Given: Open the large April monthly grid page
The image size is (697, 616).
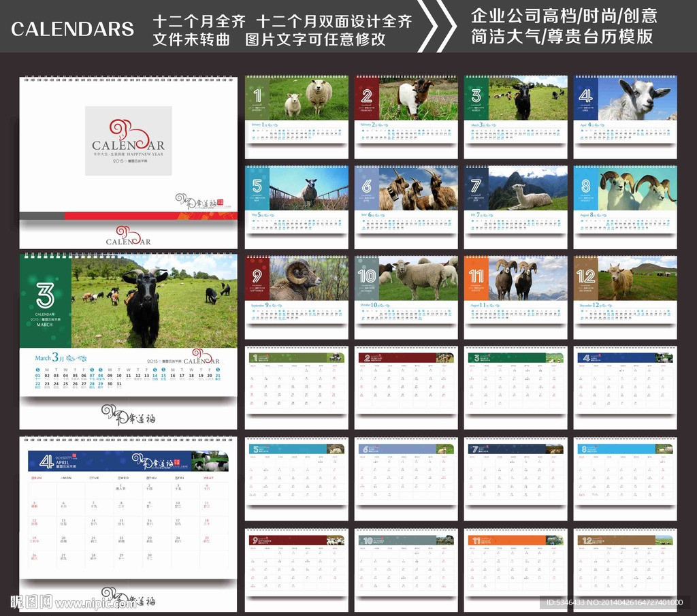Looking at the screenshot, I should (x=129, y=523).
